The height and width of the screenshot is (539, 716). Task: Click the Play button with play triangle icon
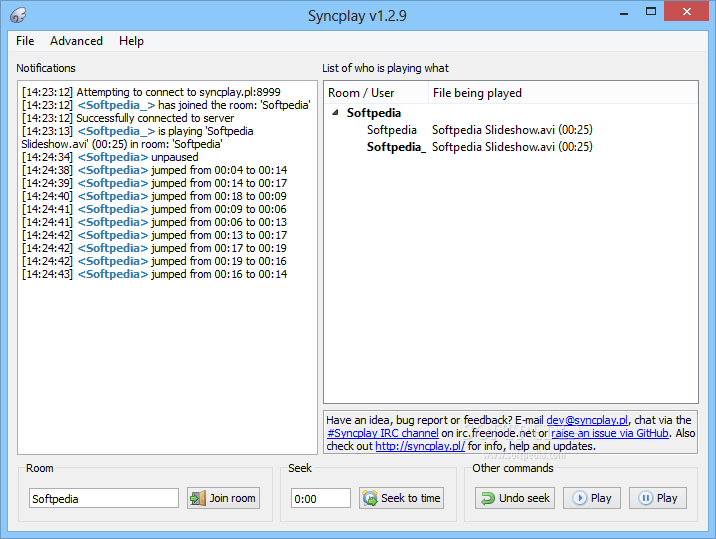(592, 498)
